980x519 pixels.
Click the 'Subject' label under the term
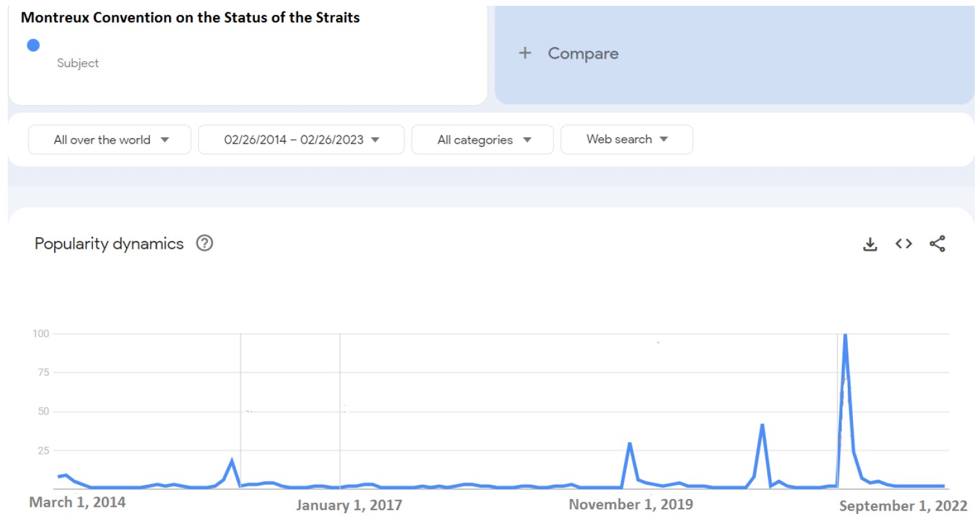click(77, 63)
